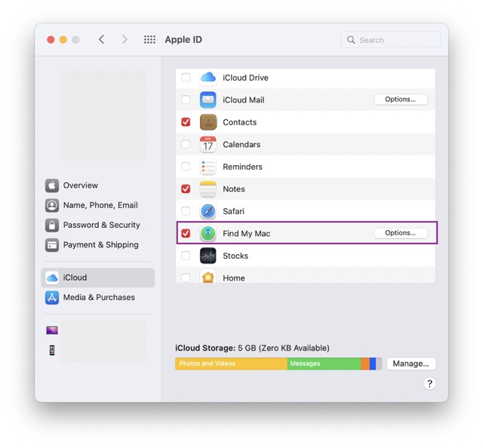Go forward with the right chevron
The width and height of the screenshot is (483, 448).
pyautogui.click(x=124, y=39)
